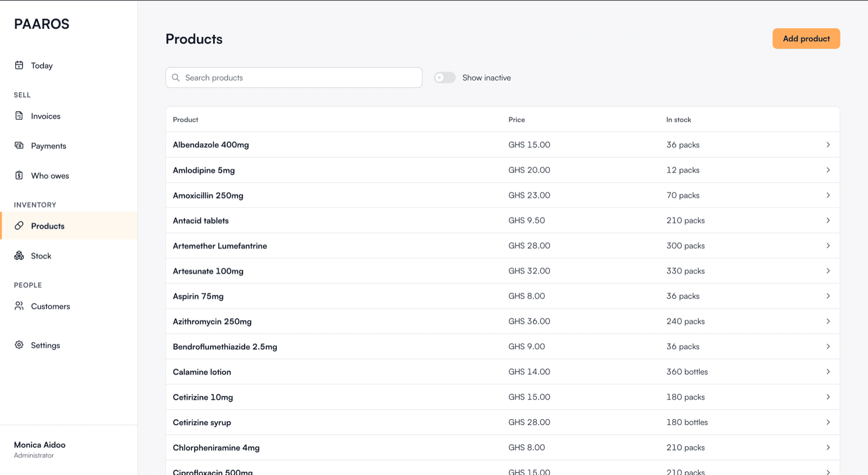868x475 pixels.
Task: Click the Product column header
Action: click(186, 120)
